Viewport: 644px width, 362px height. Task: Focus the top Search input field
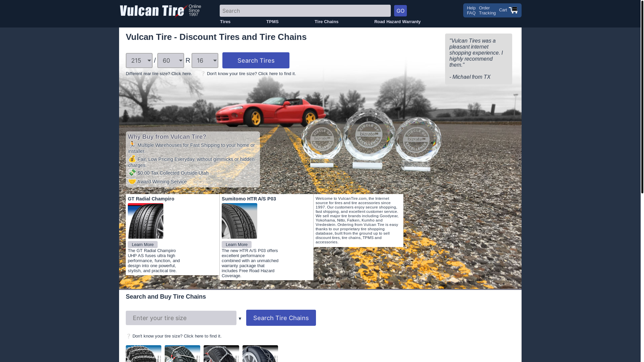[305, 11]
